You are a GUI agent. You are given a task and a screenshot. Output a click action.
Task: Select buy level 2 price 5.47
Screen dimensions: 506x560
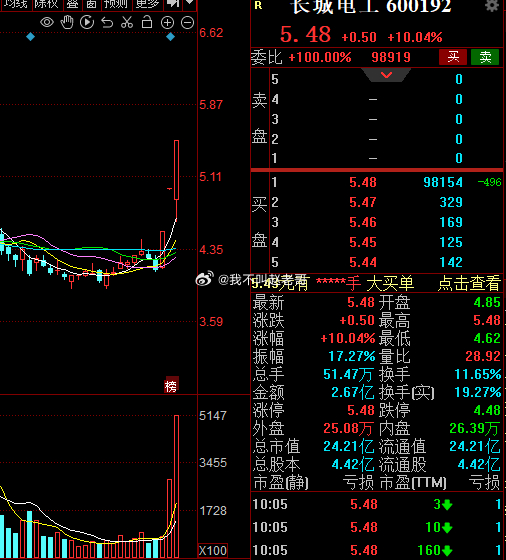point(363,202)
